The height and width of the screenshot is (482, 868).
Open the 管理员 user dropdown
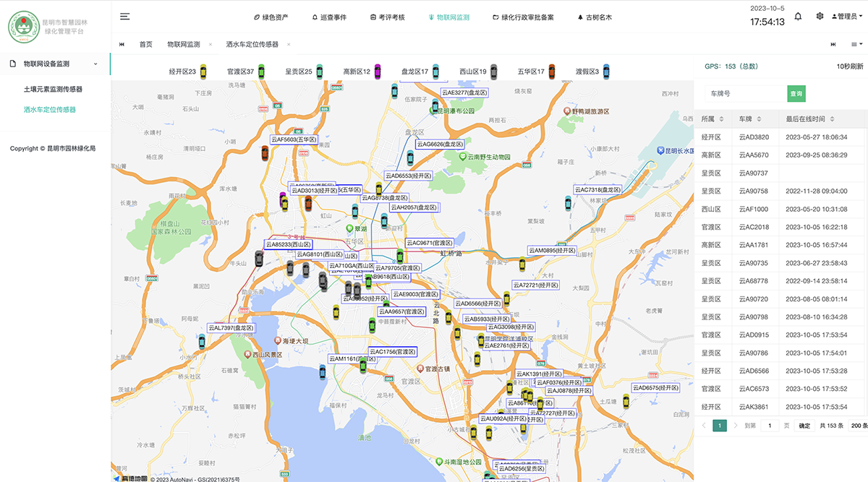pos(844,17)
